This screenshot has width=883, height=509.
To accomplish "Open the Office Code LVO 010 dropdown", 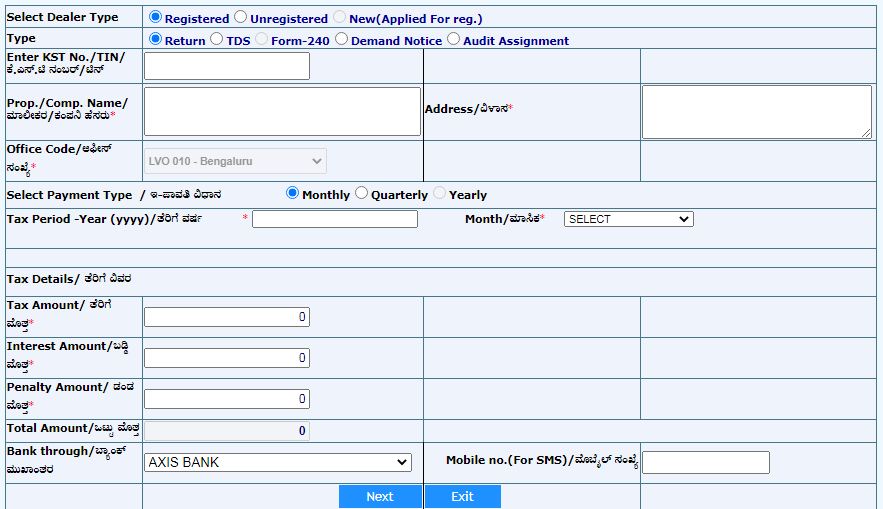I will click(235, 161).
